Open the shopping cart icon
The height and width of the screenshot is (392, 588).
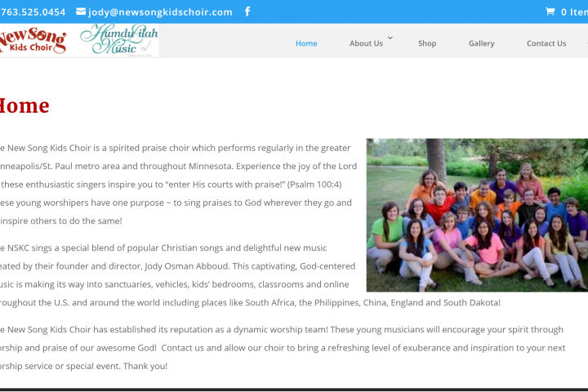(550, 11)
